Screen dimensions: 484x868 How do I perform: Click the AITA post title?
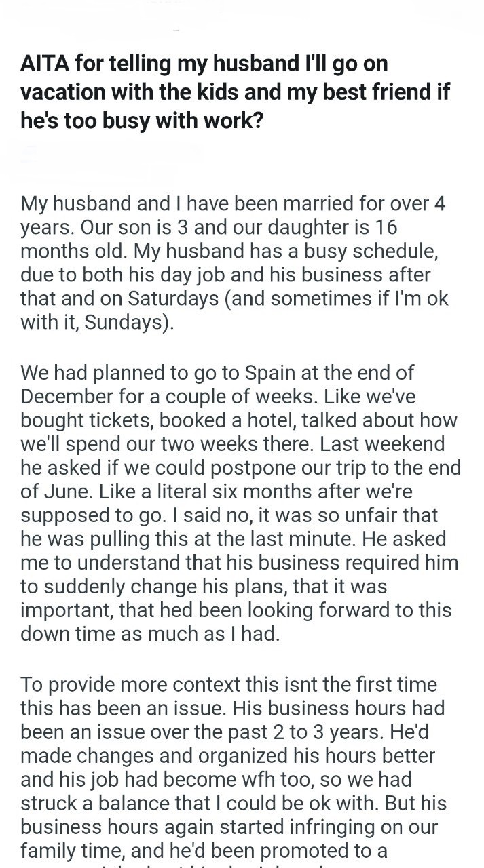(x=236, y=92)
